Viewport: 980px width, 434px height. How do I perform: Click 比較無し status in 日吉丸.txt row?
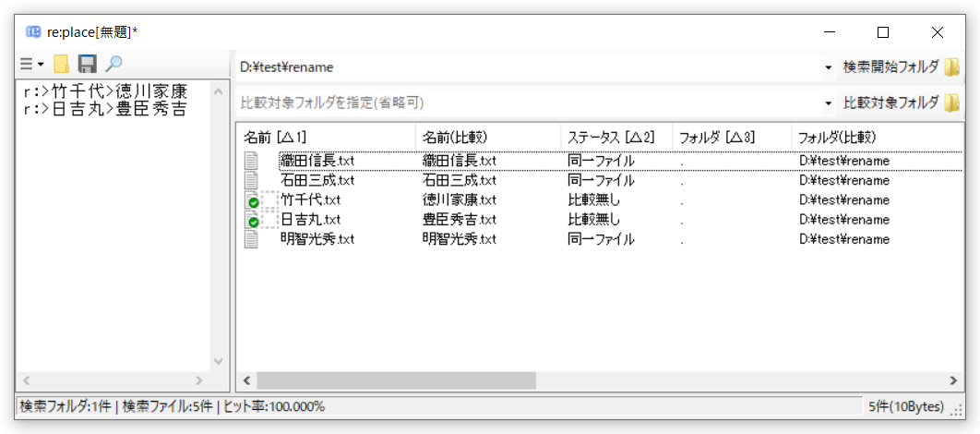(x=593, y=220)
